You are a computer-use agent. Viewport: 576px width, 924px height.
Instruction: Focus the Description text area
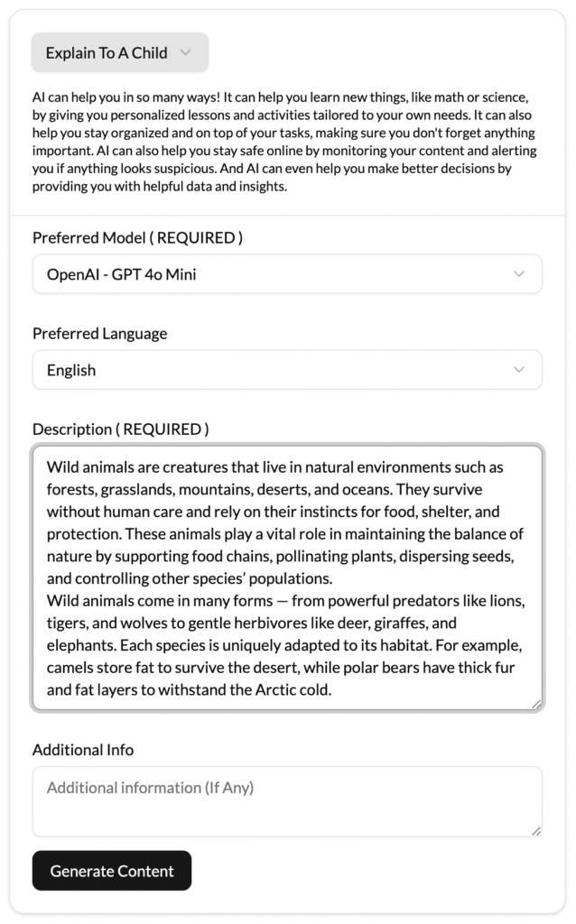287,578
